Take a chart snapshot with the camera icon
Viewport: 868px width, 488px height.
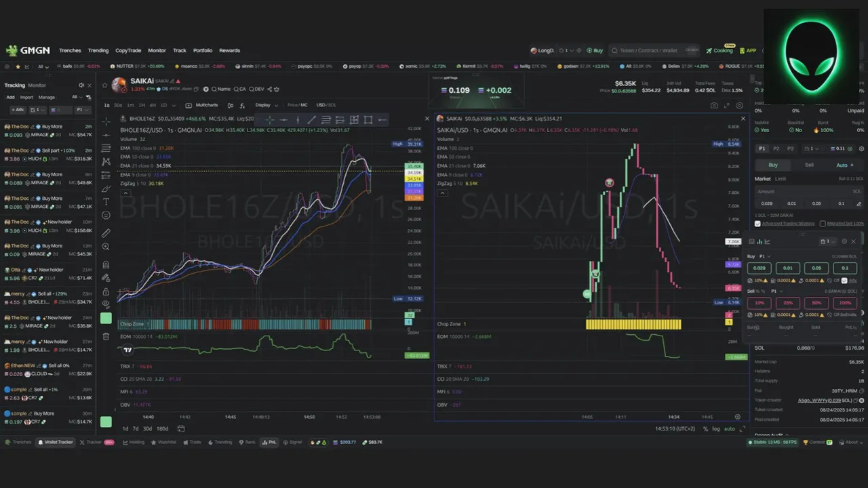pyautogui.click(x=714, y=106)
